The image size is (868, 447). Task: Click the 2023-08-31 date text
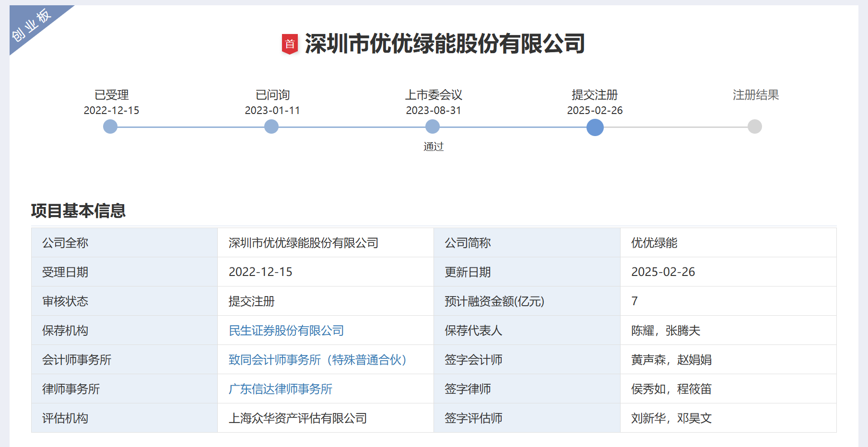click(434, 111)
